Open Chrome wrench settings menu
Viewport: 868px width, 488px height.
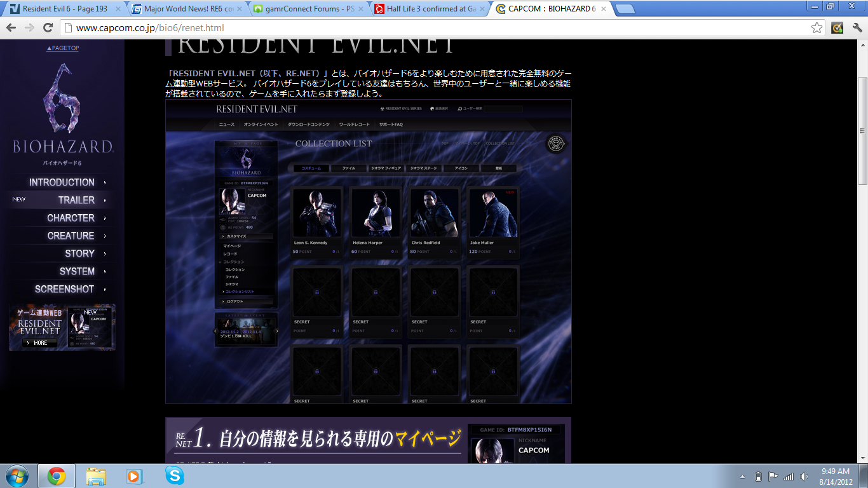tap(857, 28)
